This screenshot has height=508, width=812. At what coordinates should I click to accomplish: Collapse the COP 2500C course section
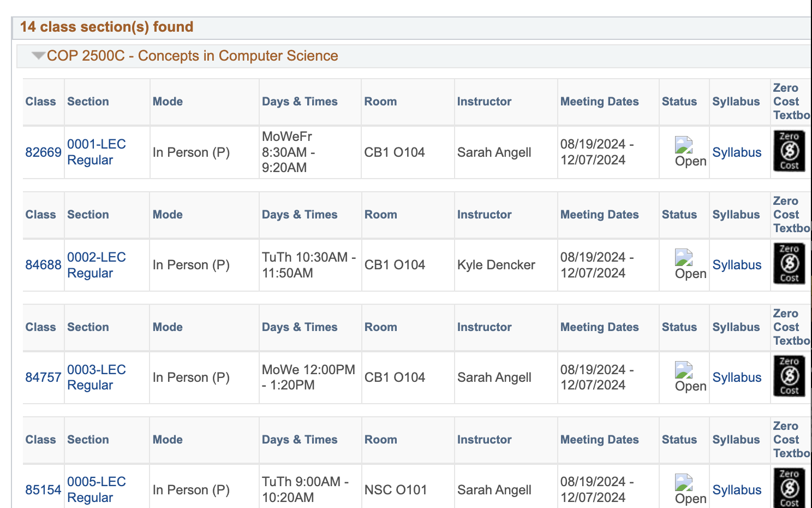click(x=38, y=56)
